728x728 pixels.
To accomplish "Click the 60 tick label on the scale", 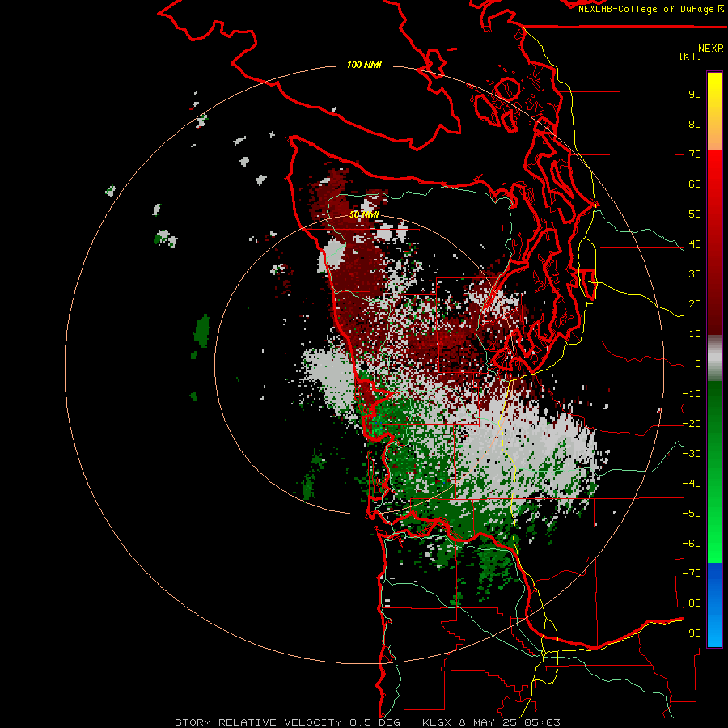I will 695,184.
